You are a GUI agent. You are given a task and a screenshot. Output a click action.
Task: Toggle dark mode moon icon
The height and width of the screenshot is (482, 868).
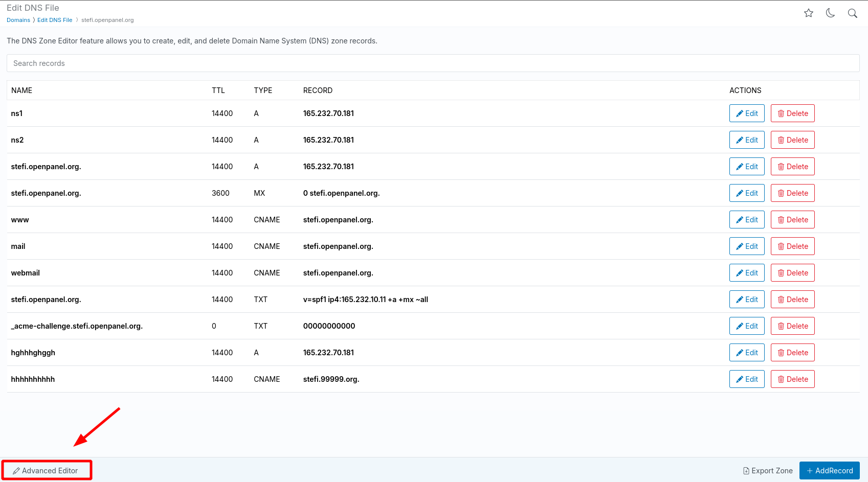(831, 13)
